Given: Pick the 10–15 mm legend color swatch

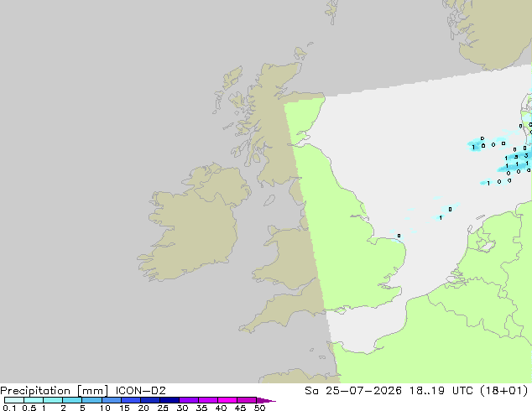Looking at the screenshot, I should pyautogui.click(x=112, y=400).
